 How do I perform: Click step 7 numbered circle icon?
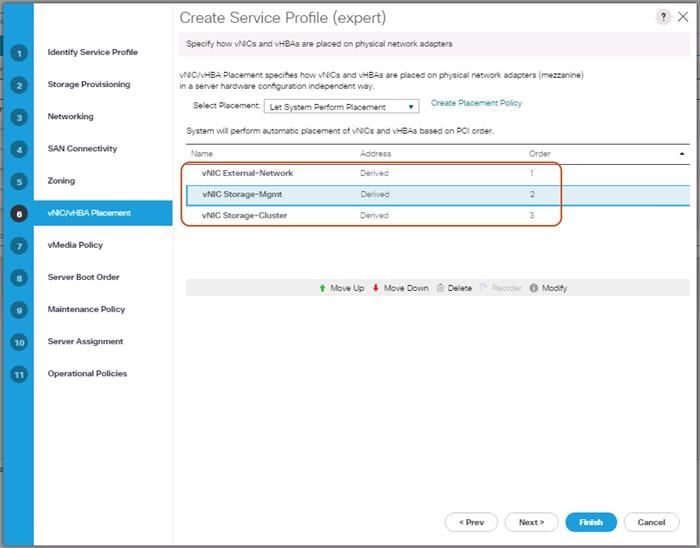(19, 246)
